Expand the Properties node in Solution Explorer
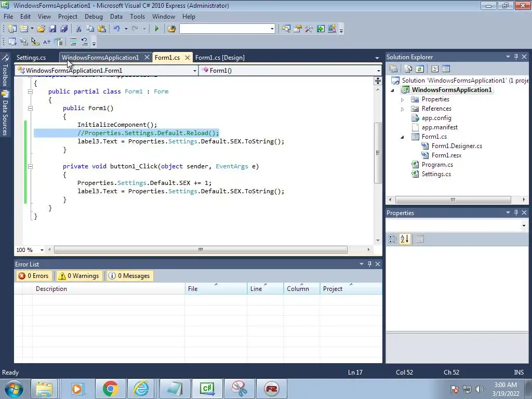 pos(403,100)
